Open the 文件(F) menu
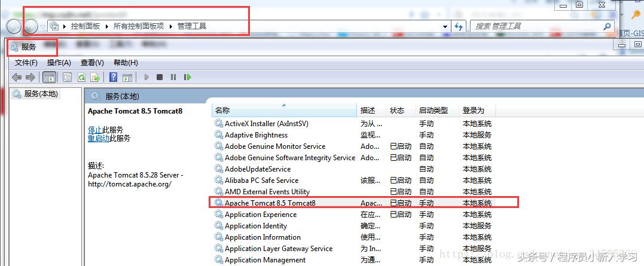644x266 pixels. pos(26,63)
